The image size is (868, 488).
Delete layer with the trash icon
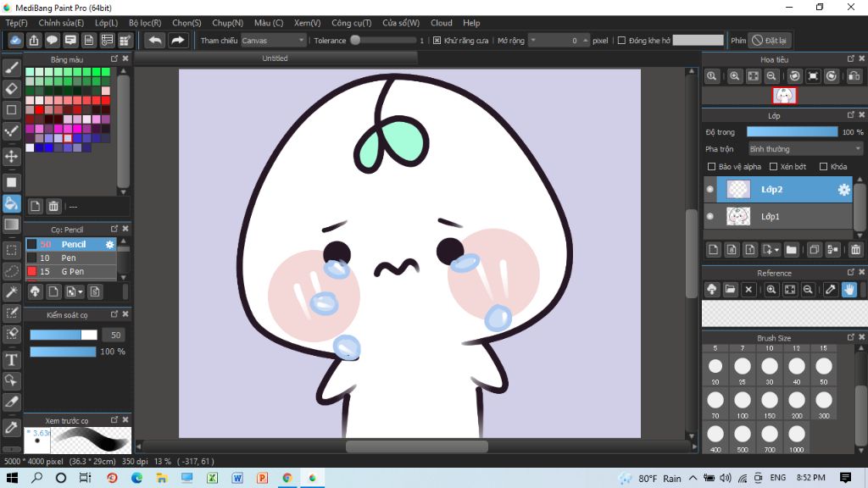coord(855,250)
